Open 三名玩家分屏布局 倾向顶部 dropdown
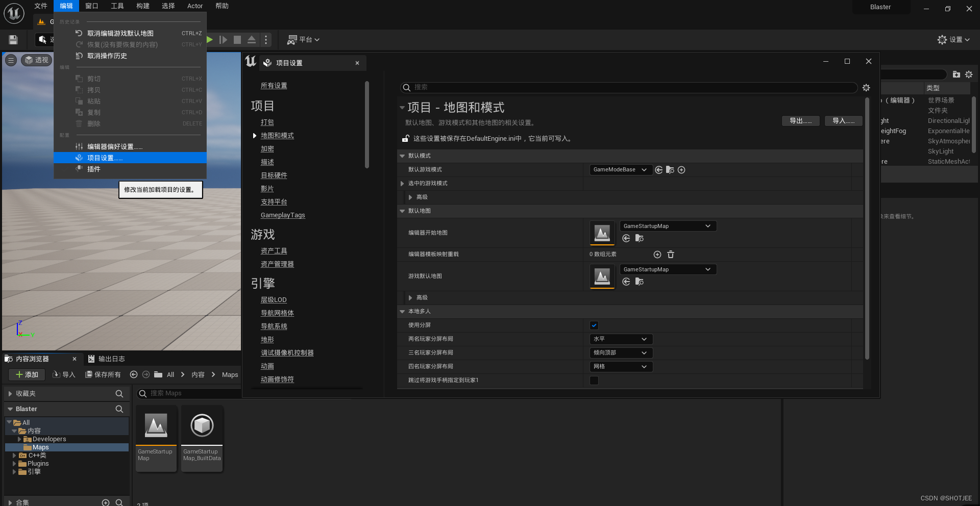The width and height of the screenshot is (980, 506). 621,353
